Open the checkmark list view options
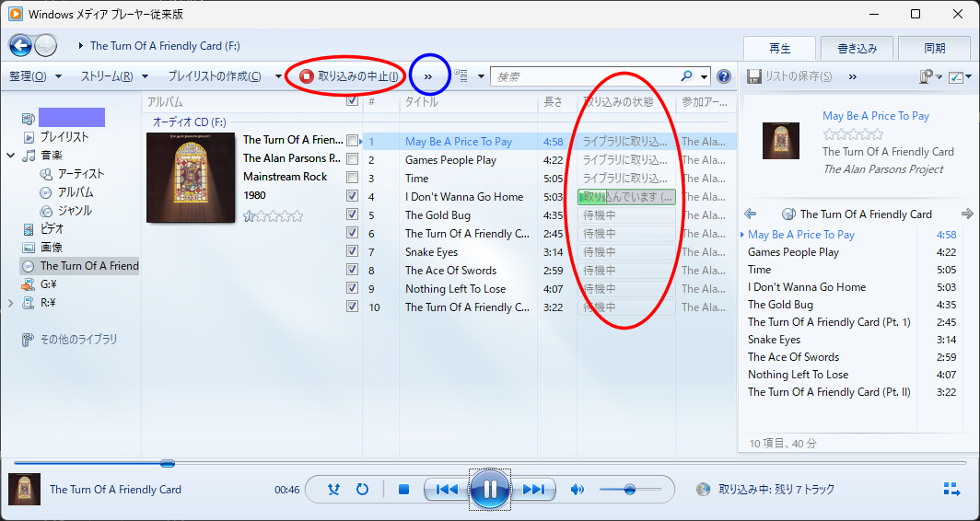Screen dimensions: 980x521 coord(958,76)
